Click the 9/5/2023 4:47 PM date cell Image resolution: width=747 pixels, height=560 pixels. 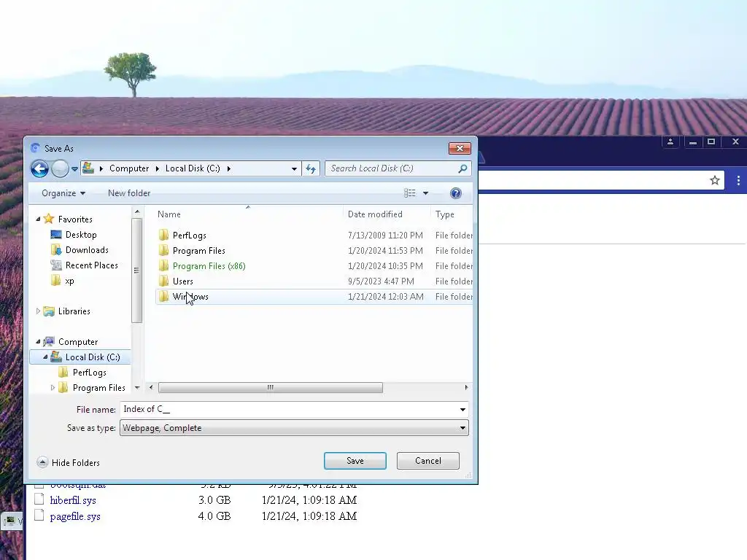(381, 281)
